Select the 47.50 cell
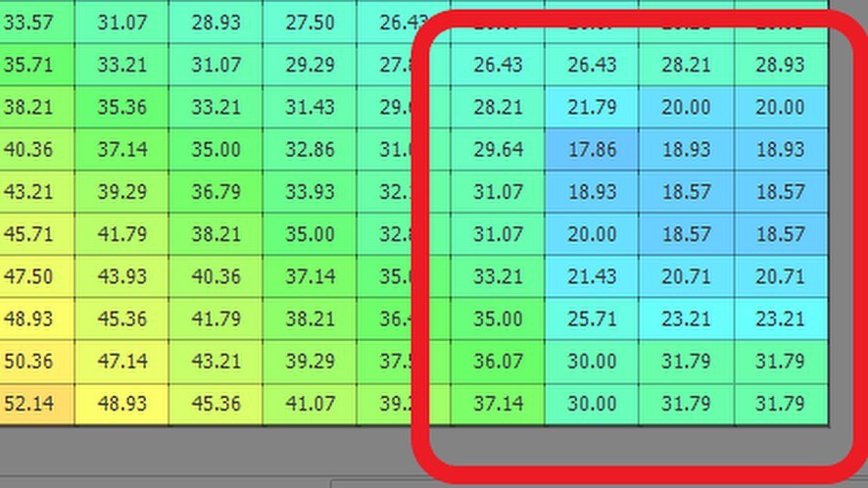Screen dimensions: 868x488 coord(28,276)
